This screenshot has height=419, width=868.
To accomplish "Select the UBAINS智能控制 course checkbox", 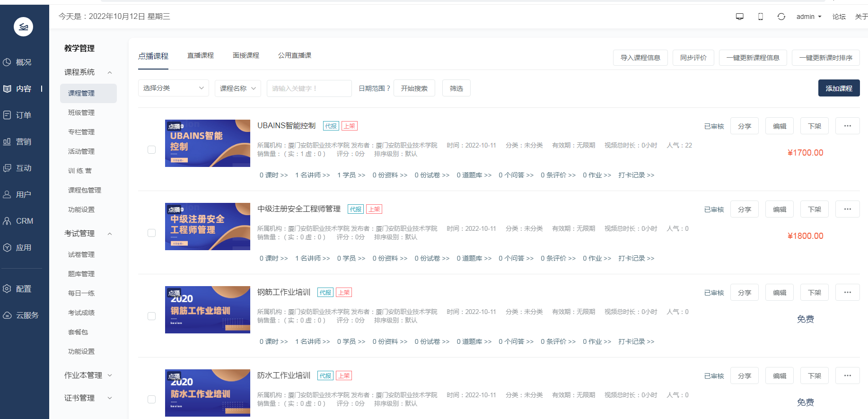I will click(151, 150).
